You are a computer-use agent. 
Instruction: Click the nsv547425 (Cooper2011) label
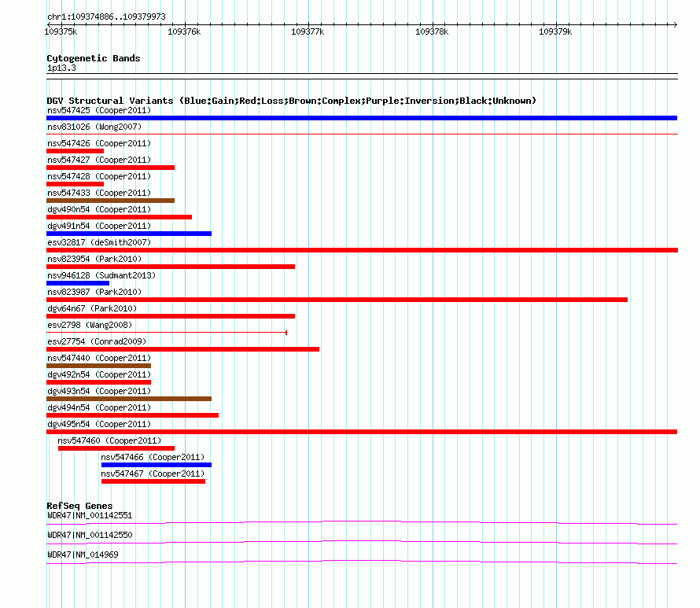(99, 110)
